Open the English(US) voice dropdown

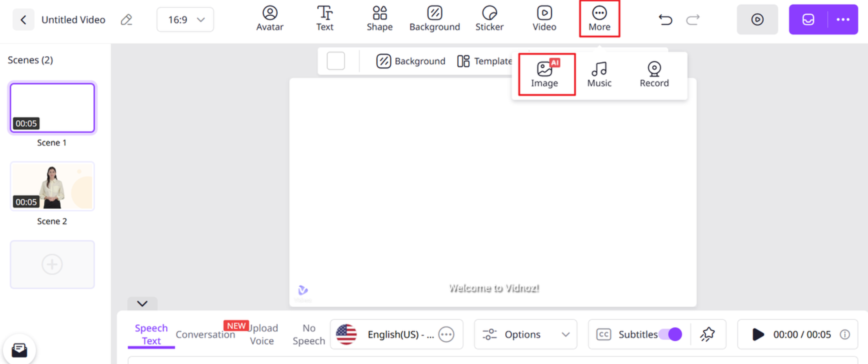(x=396, y=334)
